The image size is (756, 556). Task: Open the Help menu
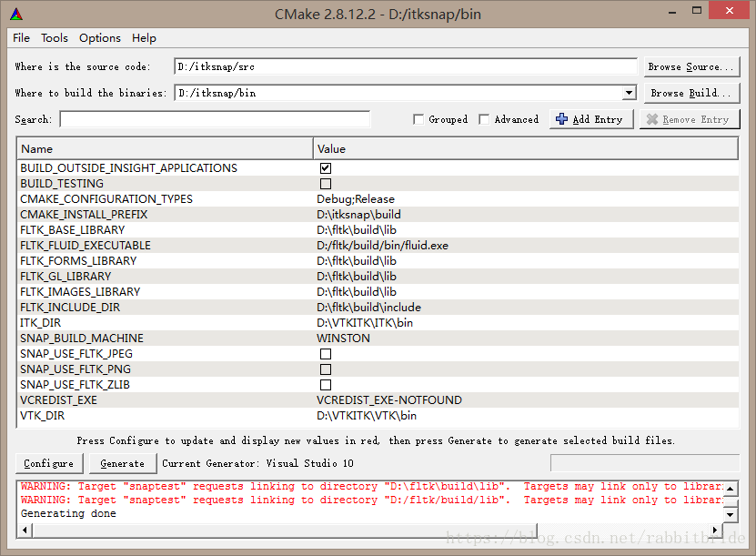pos(144,38)
